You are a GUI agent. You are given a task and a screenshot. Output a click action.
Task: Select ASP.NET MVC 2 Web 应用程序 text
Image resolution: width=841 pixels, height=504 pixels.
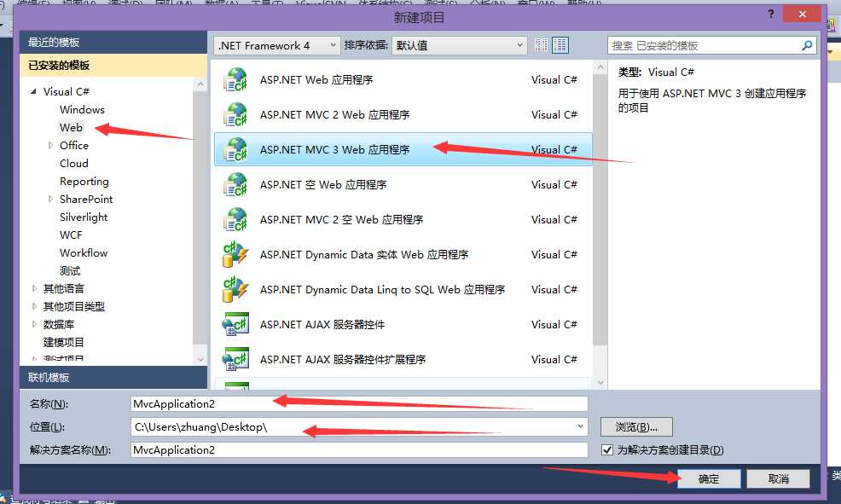334,115
